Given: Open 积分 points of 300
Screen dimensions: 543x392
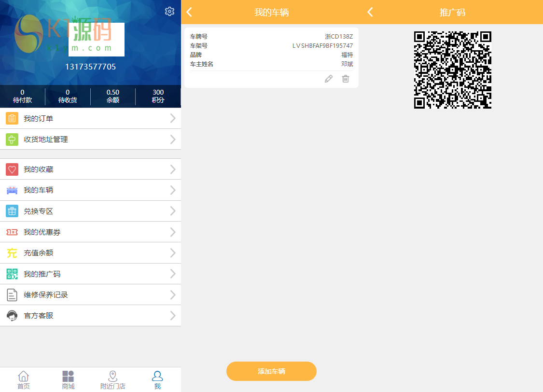Looking at the screenshot, I should pos(158,96).
